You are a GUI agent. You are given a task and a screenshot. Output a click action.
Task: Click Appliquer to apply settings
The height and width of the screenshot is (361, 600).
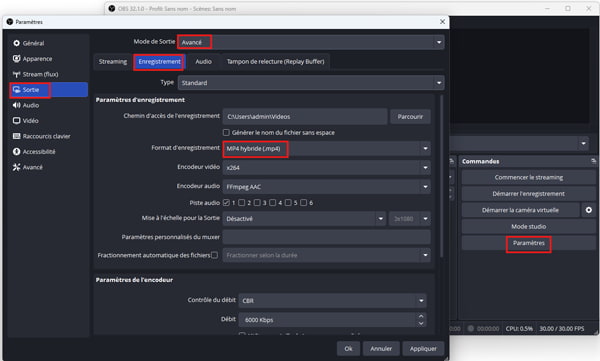click(x=423, y=349)
